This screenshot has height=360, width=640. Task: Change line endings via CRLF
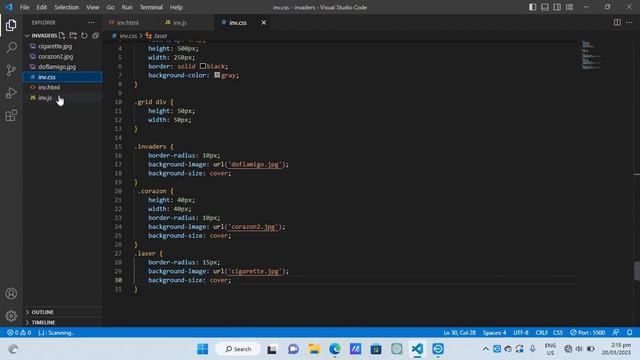coord(542,333)
